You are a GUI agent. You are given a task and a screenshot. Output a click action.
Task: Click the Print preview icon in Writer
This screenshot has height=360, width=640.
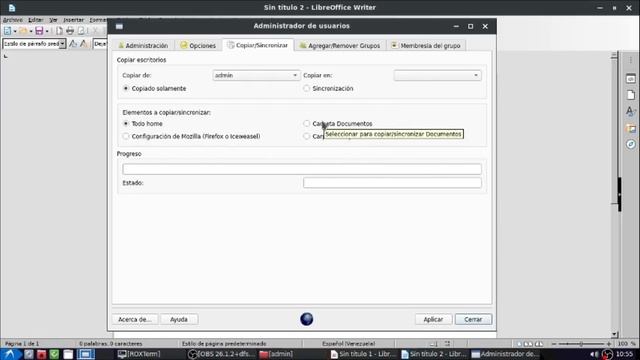click(81, 31)
